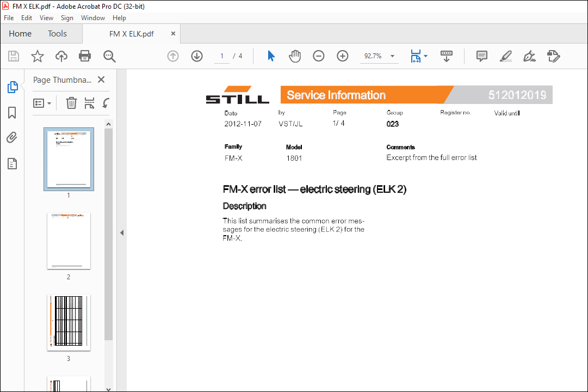Click the Save file icon
Screen dimensions: 588x392
14,56
